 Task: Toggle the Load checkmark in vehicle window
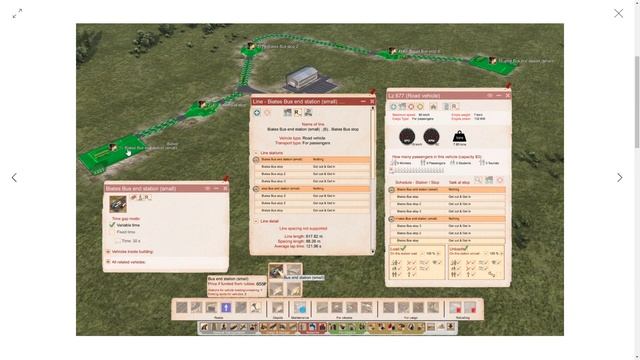click(403, 248)
